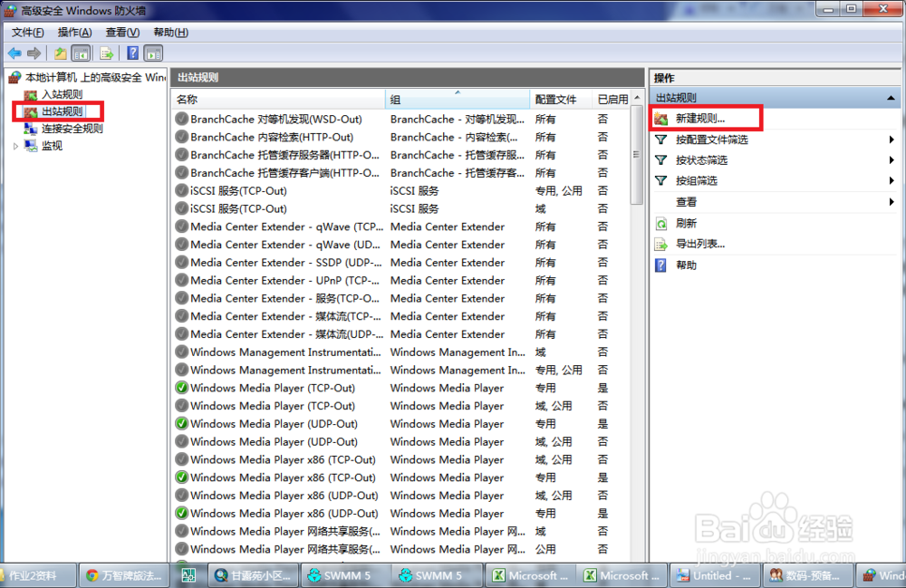Toggle the show/hide console tree icon
The height and width of the screenshot is (588, 906).
pyautogui.click(x=81, y=53)
